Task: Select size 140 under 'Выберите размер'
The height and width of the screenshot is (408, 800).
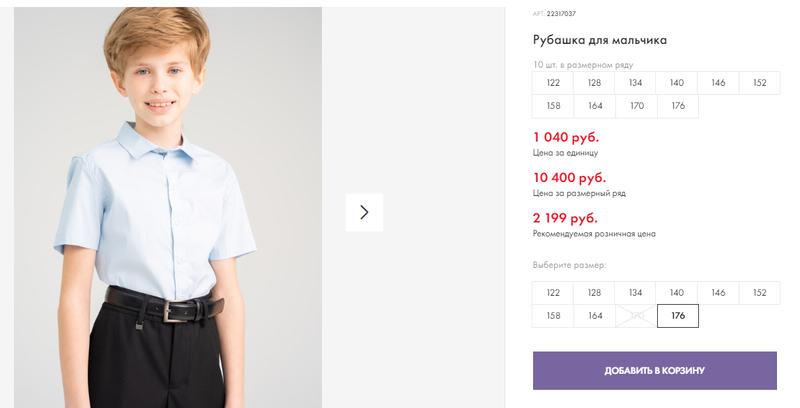Action: (x=677, y=293)
